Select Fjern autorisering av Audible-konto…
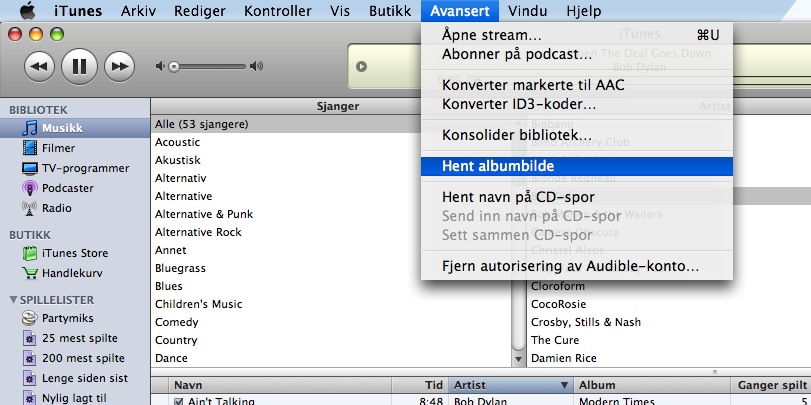 [577, 266]
